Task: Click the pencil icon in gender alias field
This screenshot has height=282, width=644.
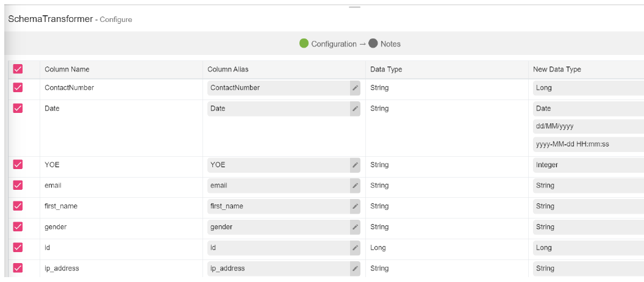Action: tap(355, 227)
